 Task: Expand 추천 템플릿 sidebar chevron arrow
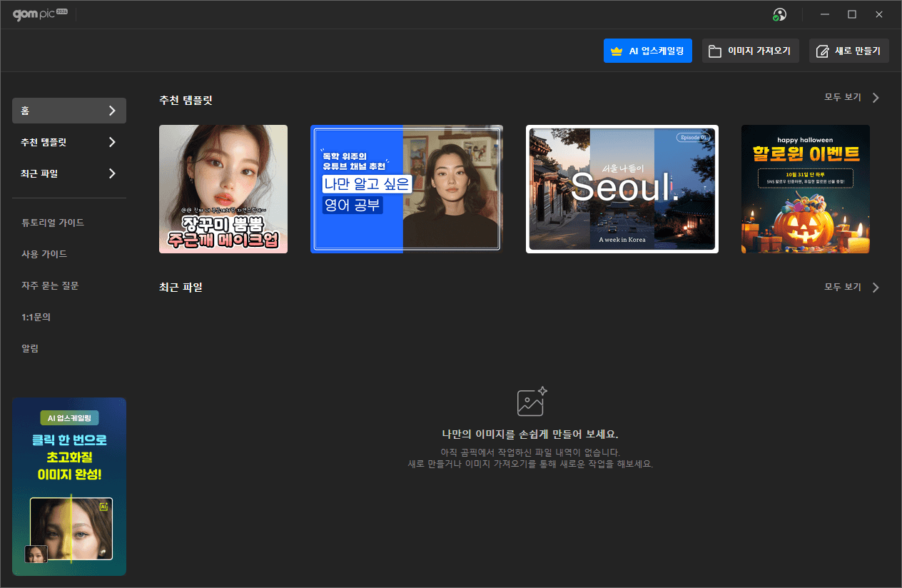pyautogui.click(x=112, y=142)
